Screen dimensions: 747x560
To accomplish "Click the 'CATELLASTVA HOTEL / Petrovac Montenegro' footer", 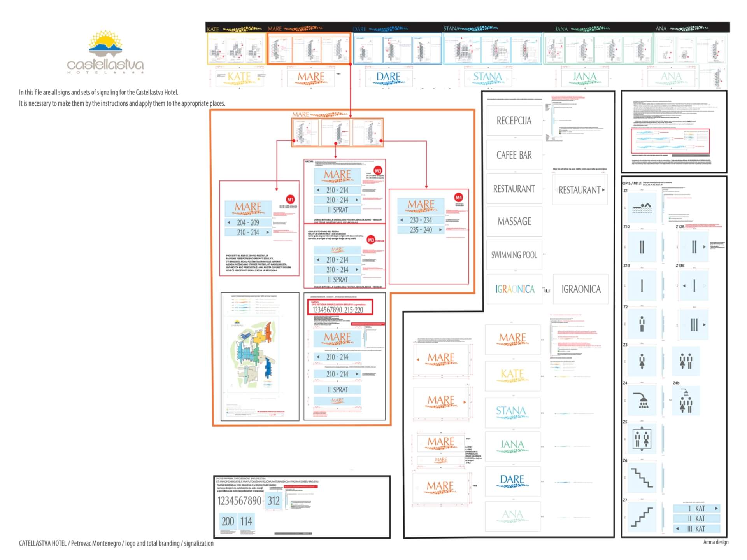I will (x=116, y=543).
